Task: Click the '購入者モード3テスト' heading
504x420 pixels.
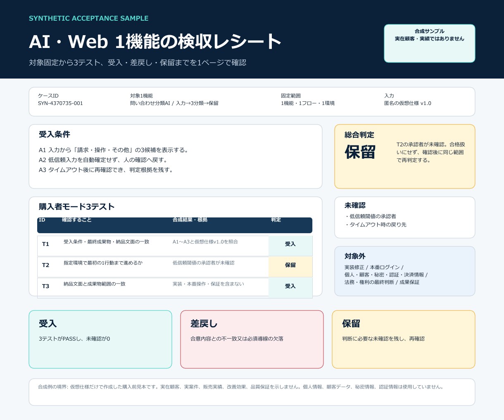Action: [x=77, y=207]
